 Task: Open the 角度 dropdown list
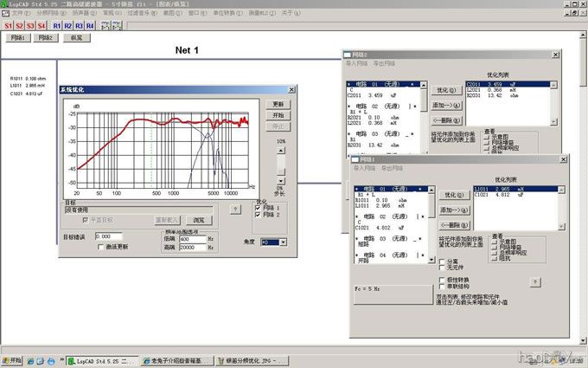(282, 243)
